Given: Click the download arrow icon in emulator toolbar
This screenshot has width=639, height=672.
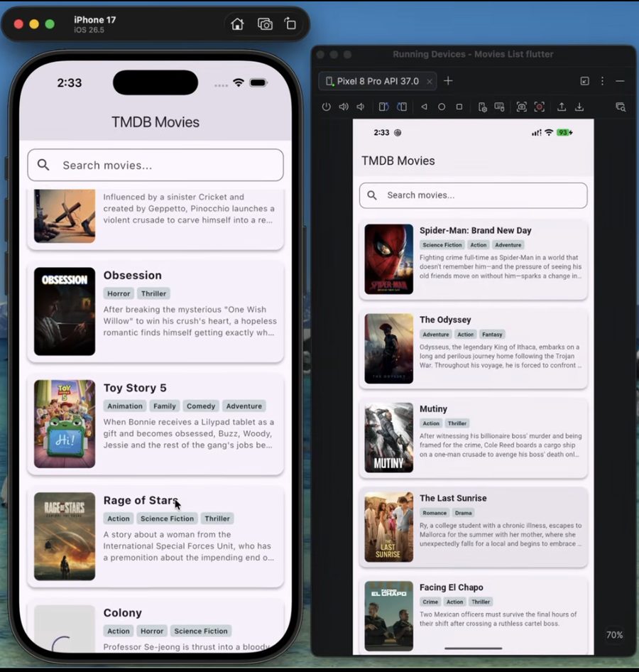Looking at the screenshot, I should 579,107.
